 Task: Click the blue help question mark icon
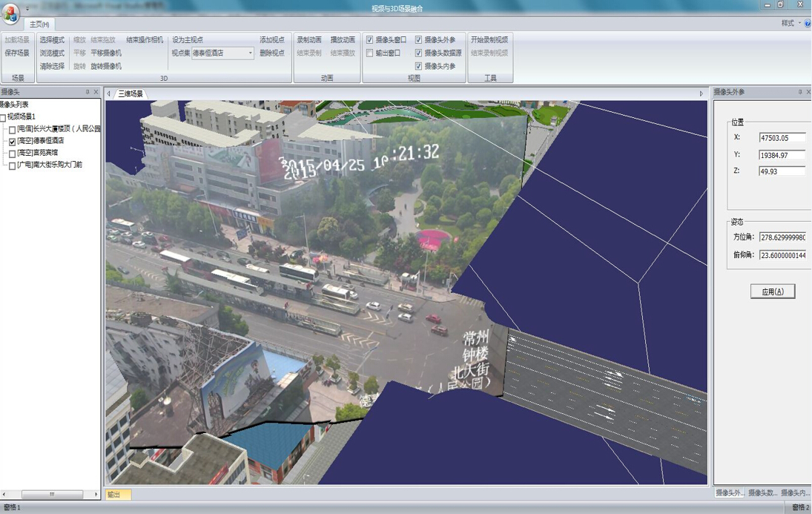[807, 24]
